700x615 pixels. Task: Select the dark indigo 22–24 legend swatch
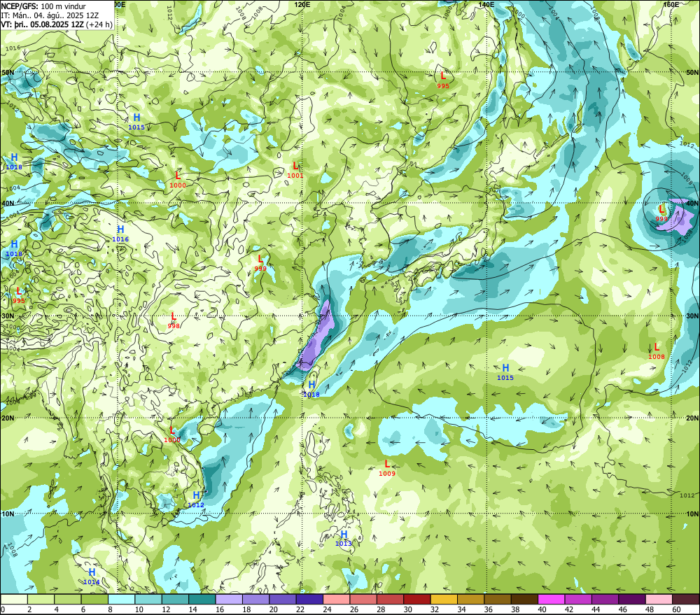pyautogui.click(x=310, y=599)
